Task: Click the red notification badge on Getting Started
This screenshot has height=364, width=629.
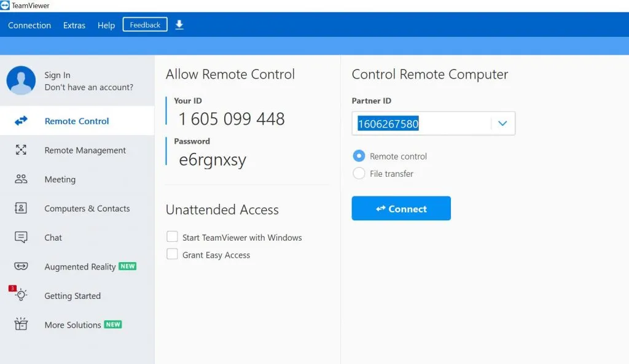Action: [x=12, y=288]
